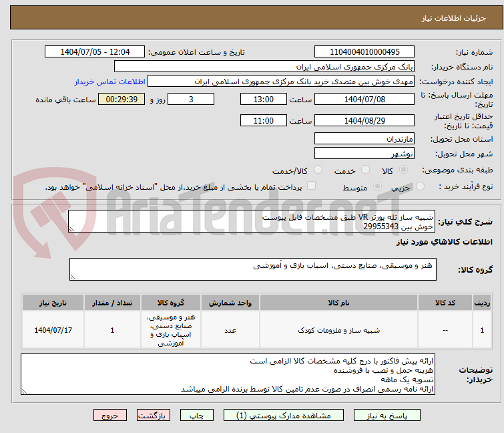
Task: Click the unit cell عدد
Action: [230, 330]
